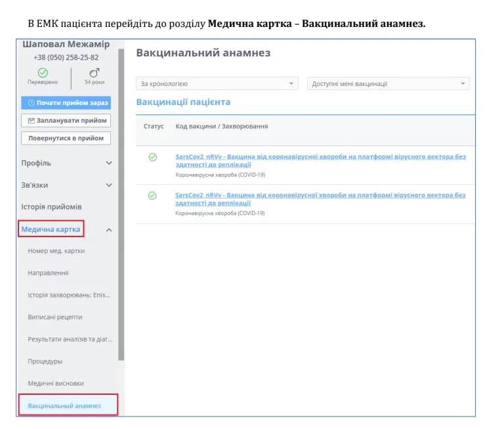Click status checkmark icon of second vaccination row
The width and height of the screenshot is (504, 429).
(153, 196)
